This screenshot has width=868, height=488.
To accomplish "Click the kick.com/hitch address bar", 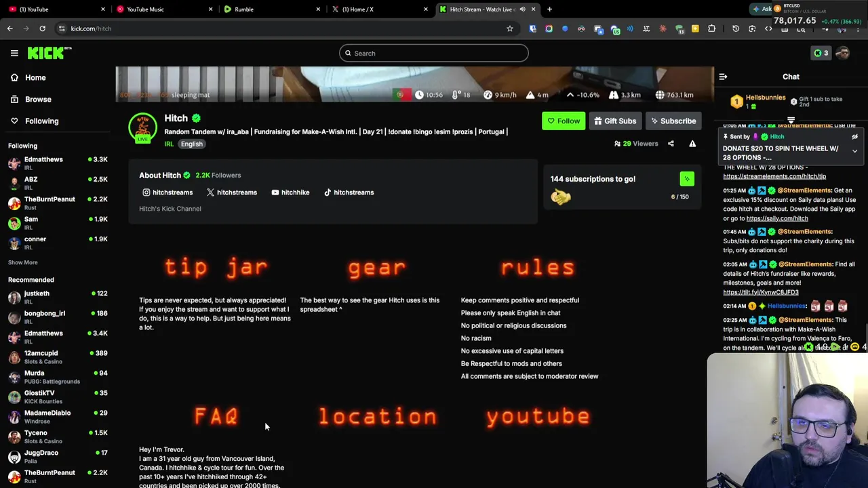I will coord(285,28).
